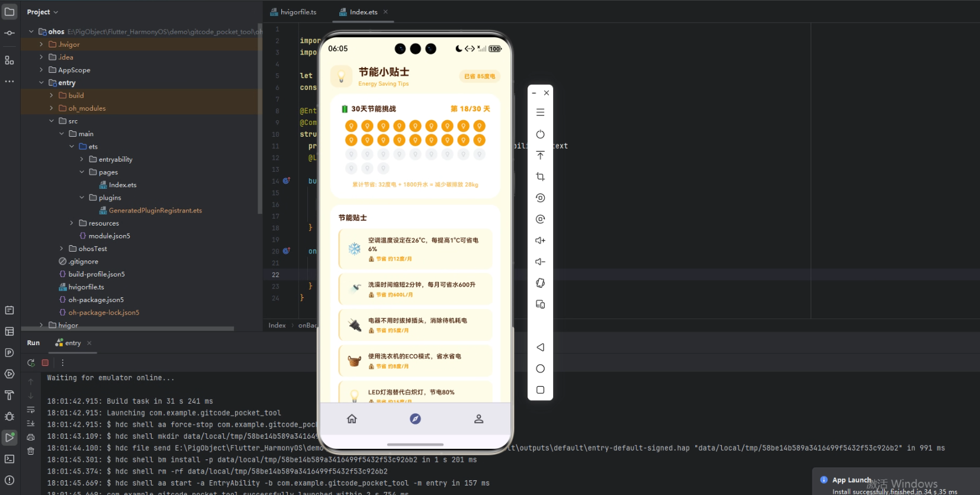Switch to hvigorfile.ts editor tab
The height and width of the screenshot is (495, 980).
tap(294, 12)
